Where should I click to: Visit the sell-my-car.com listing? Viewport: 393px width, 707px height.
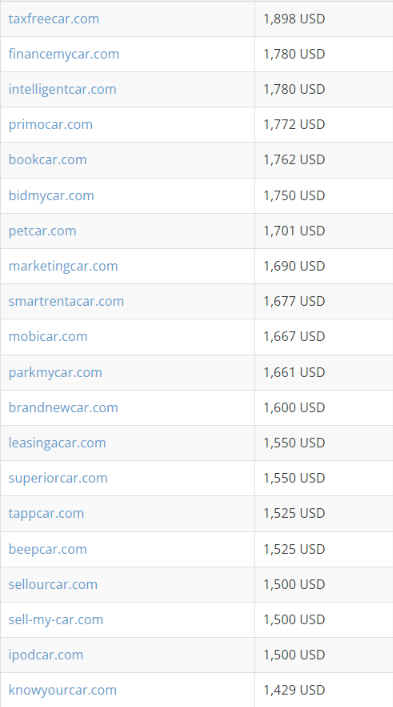(x=56, y=620)
